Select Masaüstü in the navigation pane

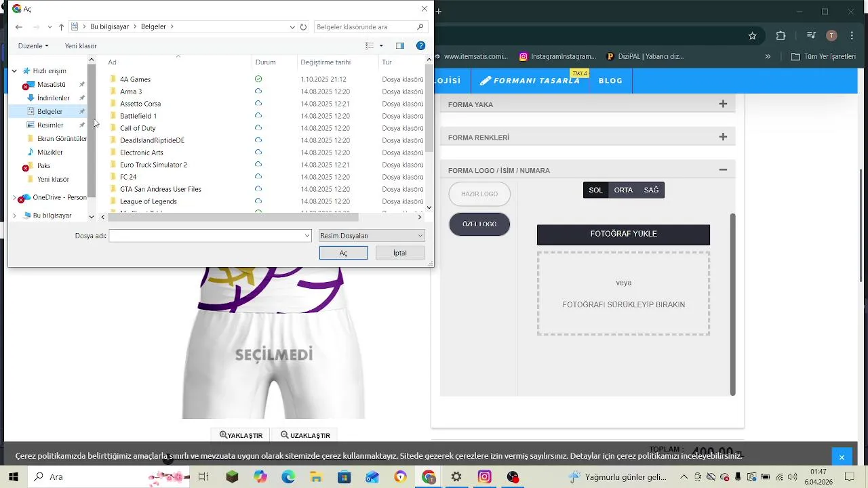[52, 85]
